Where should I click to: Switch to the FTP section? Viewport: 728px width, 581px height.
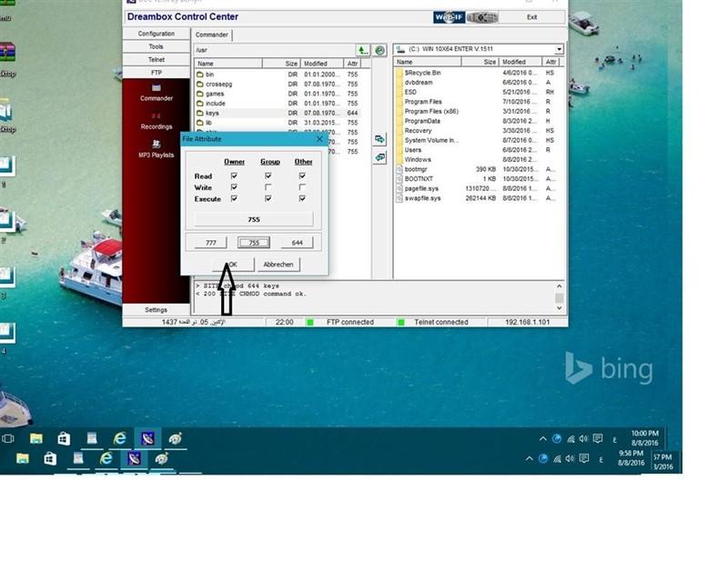click(x=156, y=73)
